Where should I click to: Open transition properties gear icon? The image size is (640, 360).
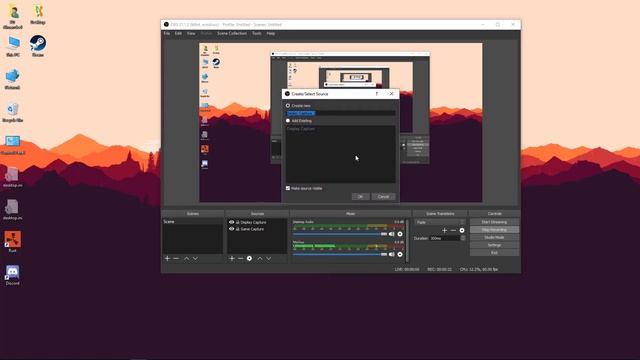462,230
